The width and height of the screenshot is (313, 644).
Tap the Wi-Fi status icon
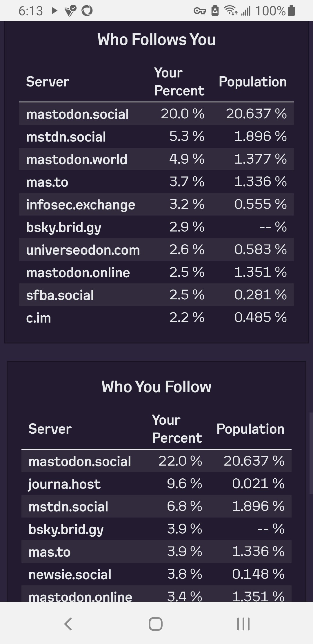pyautogui.click(x=230, y=11)
